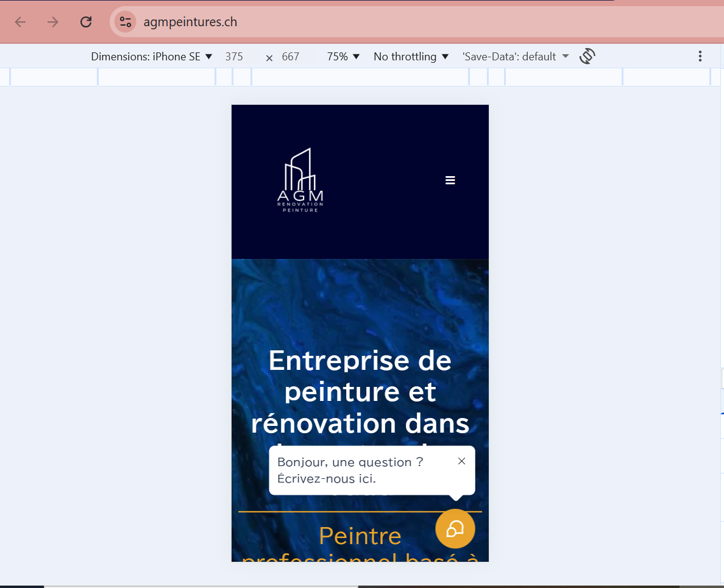Open the site information icon in the address bar
This screenshot has height=588, width=724.
point(125,21)
